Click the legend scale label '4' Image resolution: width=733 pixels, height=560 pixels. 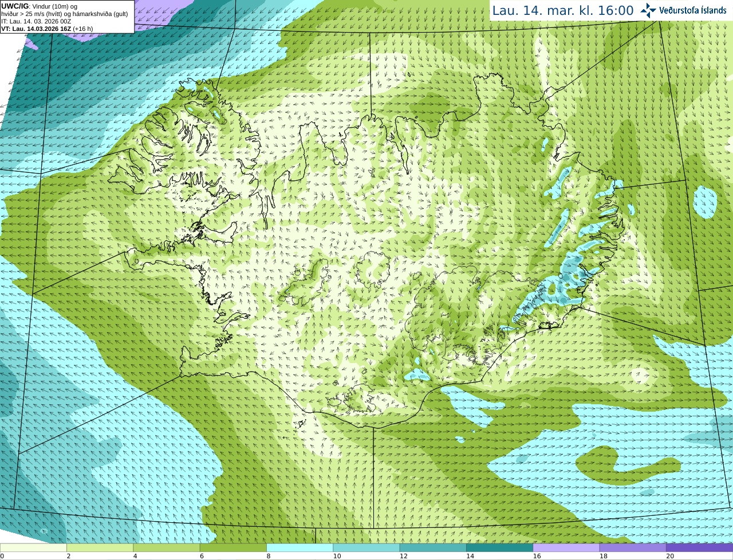pos(135,556)
